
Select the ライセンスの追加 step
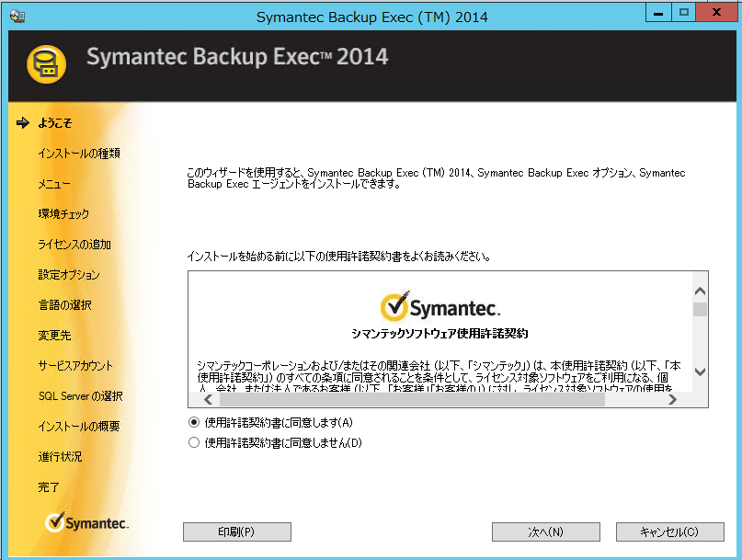point(74,245)
